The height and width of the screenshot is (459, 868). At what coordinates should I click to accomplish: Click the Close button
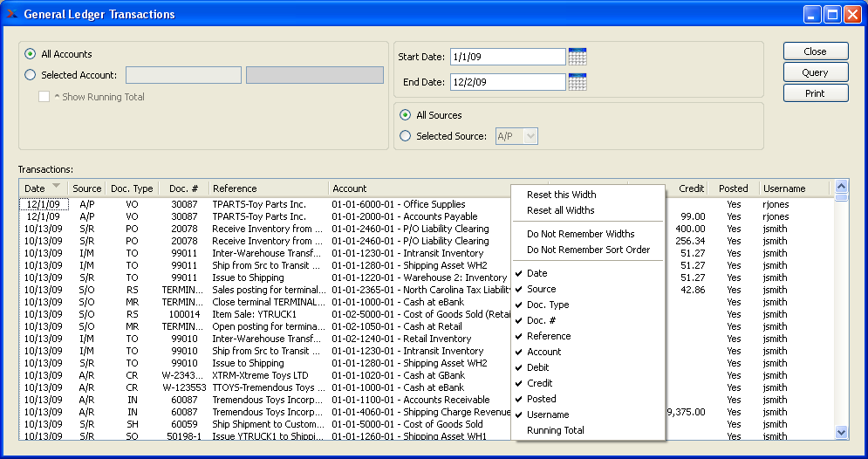pyautogui.click(x=815, y=51)
